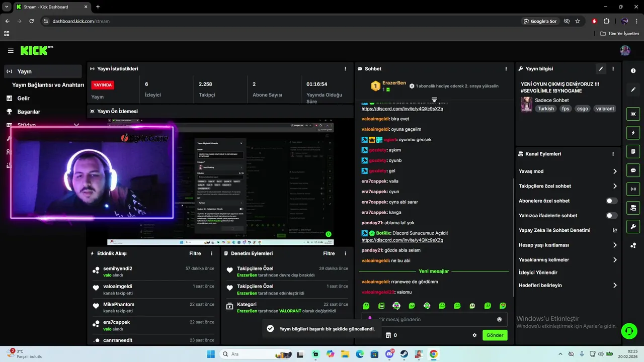Toggle lightning activity icon in right sidebar
This screenshot has width=644, height=362.
coord(633,133)
